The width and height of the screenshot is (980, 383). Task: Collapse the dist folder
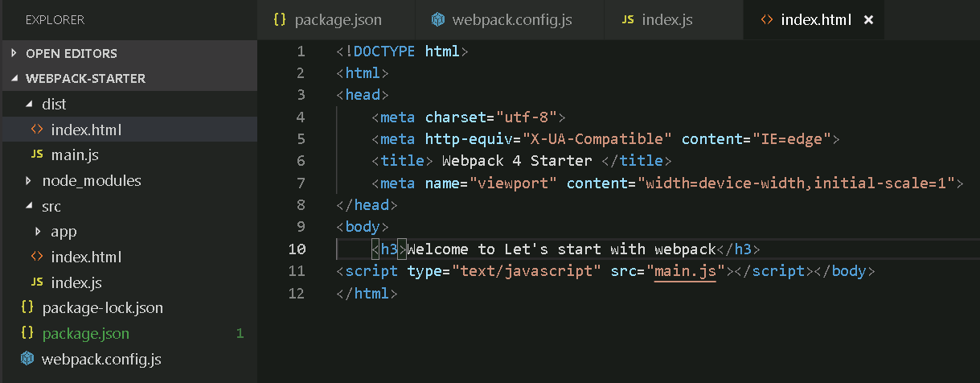29,105
